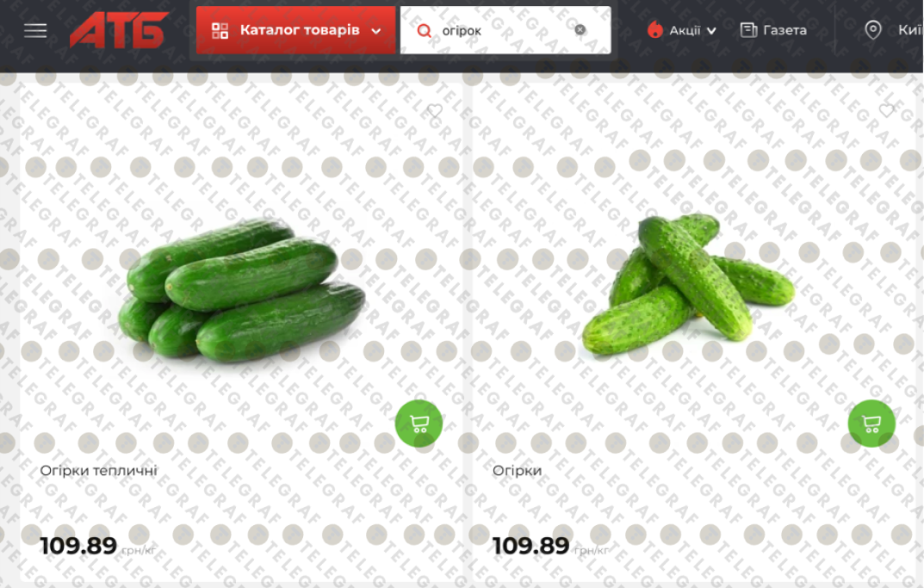Screen dimensions: 924x588
Task: Open the Огірки тепличні product link
Action: [98, 471]
